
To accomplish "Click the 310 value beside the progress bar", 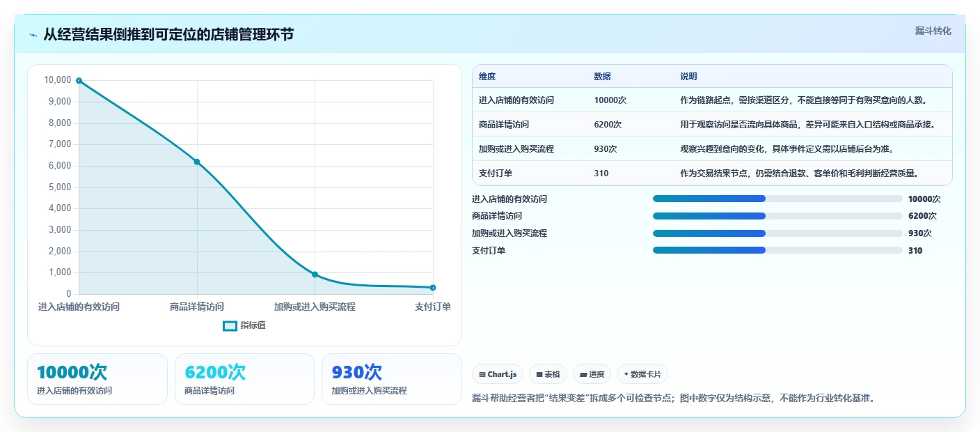I will [915, 250].
